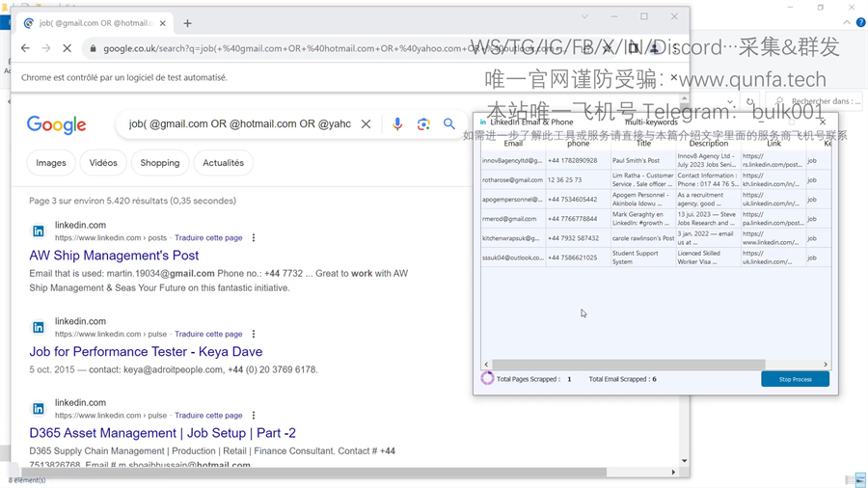The image size is (868, 488).
Task: Stop page loading with X icon
Action: 67,48
